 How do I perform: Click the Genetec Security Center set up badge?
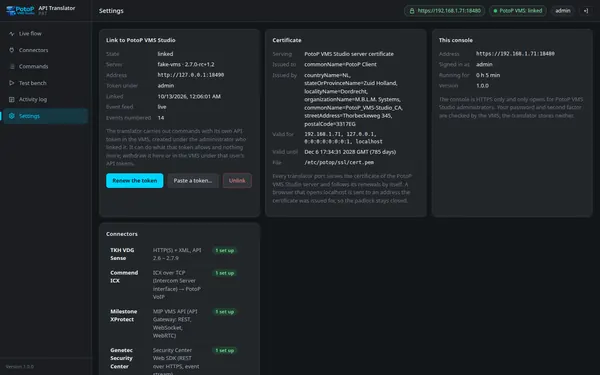click(225, 351)
